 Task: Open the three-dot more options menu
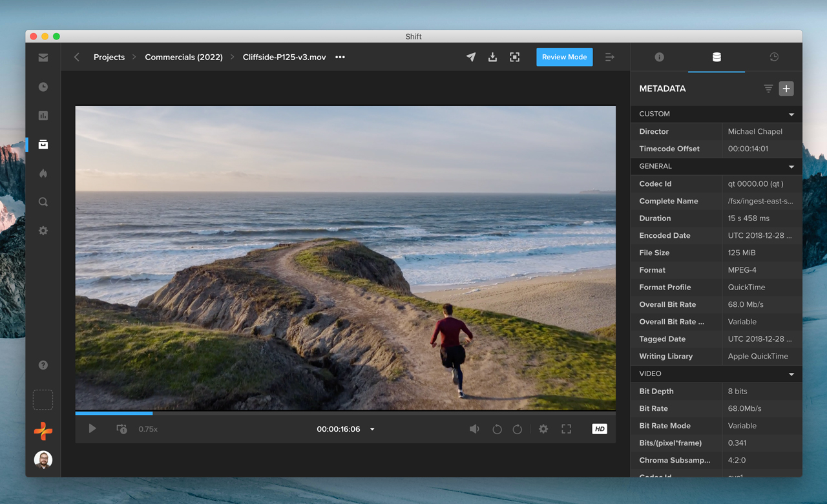340,57
